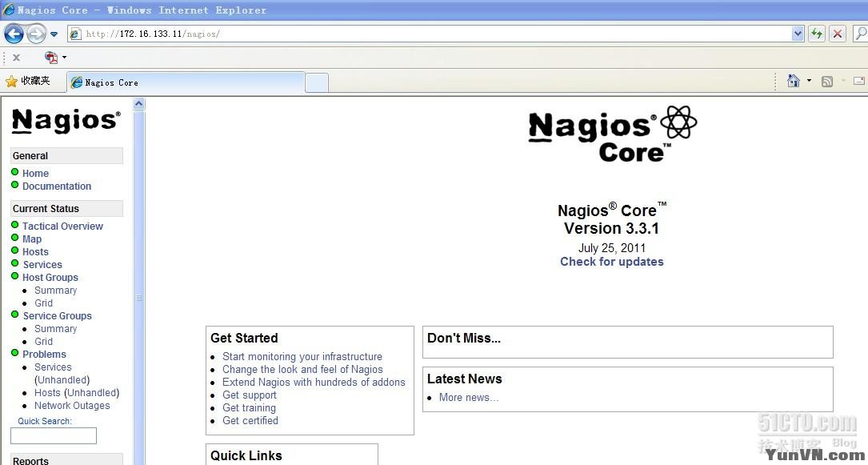Click the Home page house icon
The height and width of the screenshot is (465, 868).
click(794, 82)
